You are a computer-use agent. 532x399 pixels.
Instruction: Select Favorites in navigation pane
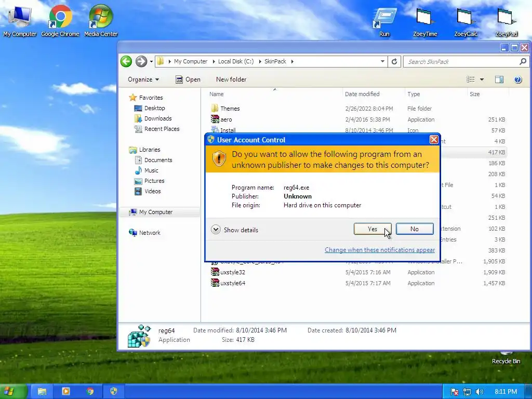[x=146, y=98]
